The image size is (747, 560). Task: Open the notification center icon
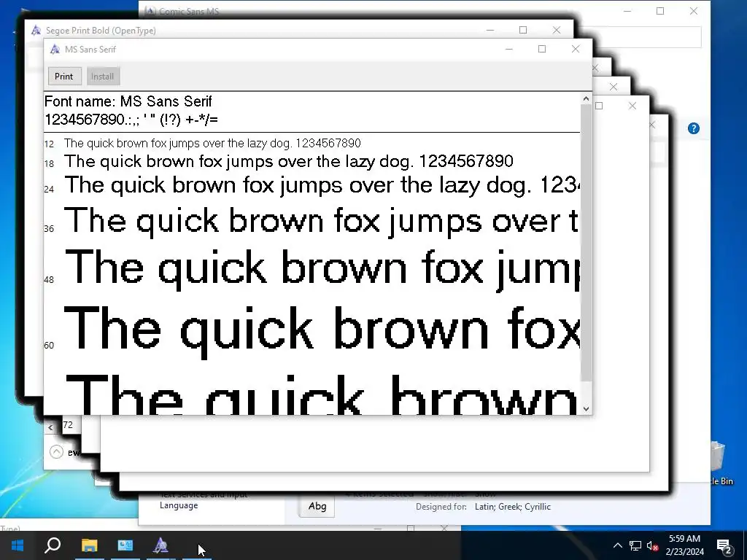click(x=724, y=545)
